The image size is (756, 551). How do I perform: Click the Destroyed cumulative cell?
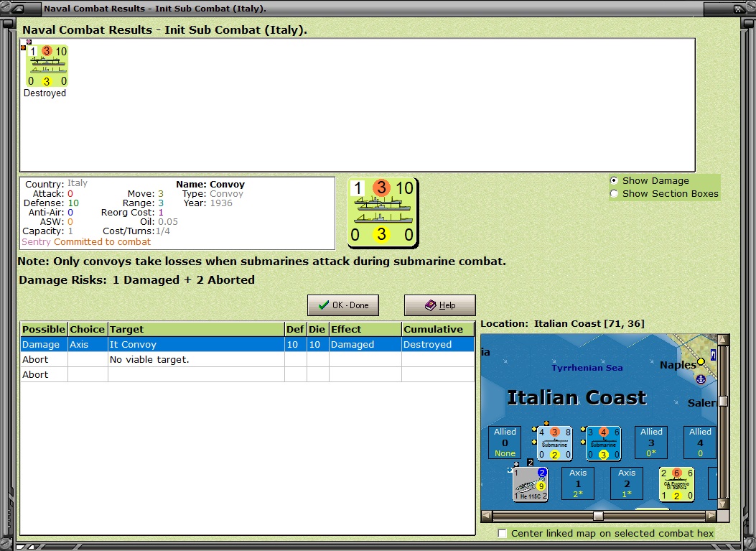click(438, 345)
